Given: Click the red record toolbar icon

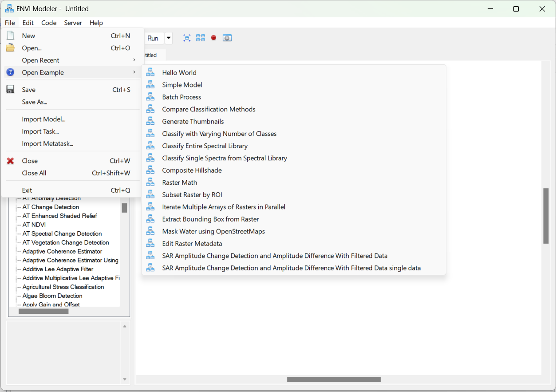Looking at the screenshot, I should pyautogui.click(x=213, y=38).
